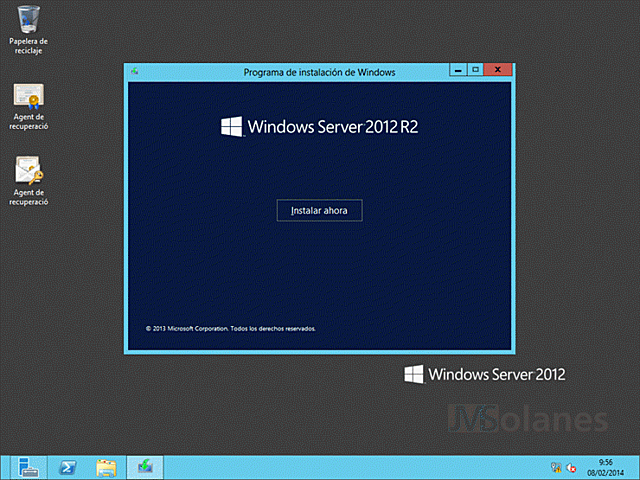
Task: Click the Programa de instalación de Windows title
Action: [319, 72]
